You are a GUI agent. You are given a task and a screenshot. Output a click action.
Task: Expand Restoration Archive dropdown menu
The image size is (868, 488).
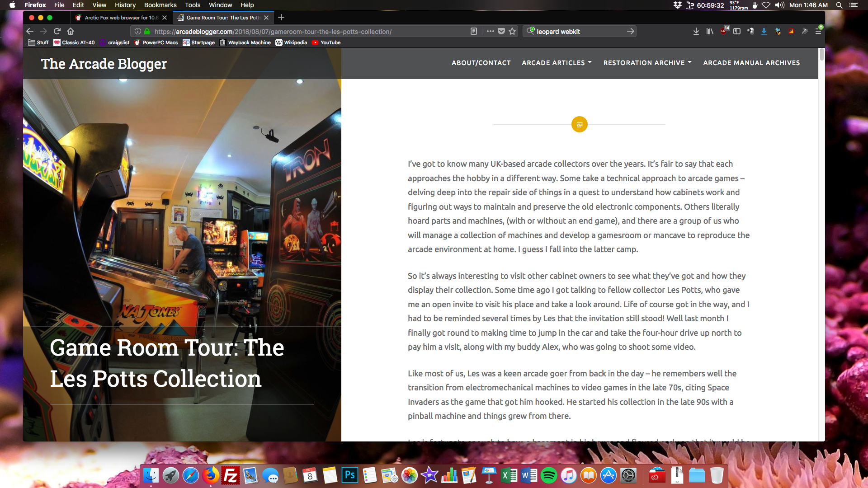[647, 63]
